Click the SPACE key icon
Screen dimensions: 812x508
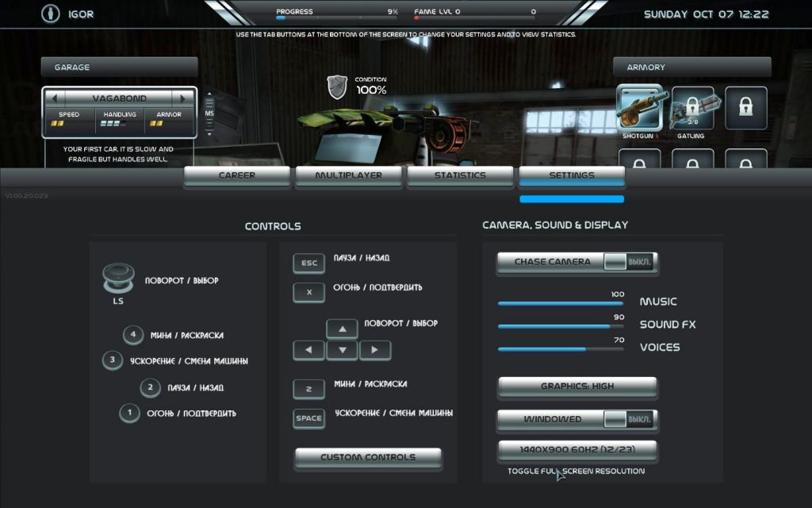(x=308, y=418)
